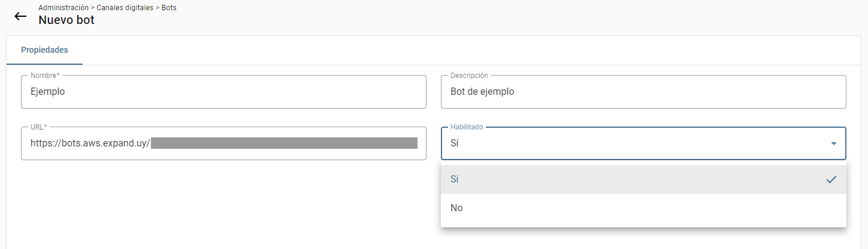Click the checkmark icon beside Sí option
The height and width of the screenshot is (249, 868).
(x=831, y=179)
